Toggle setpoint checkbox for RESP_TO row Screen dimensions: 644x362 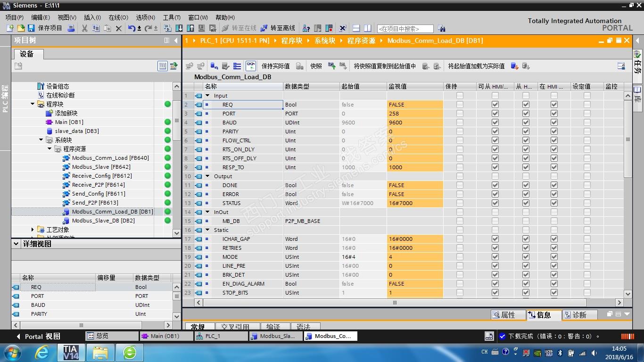click(587, 167)
